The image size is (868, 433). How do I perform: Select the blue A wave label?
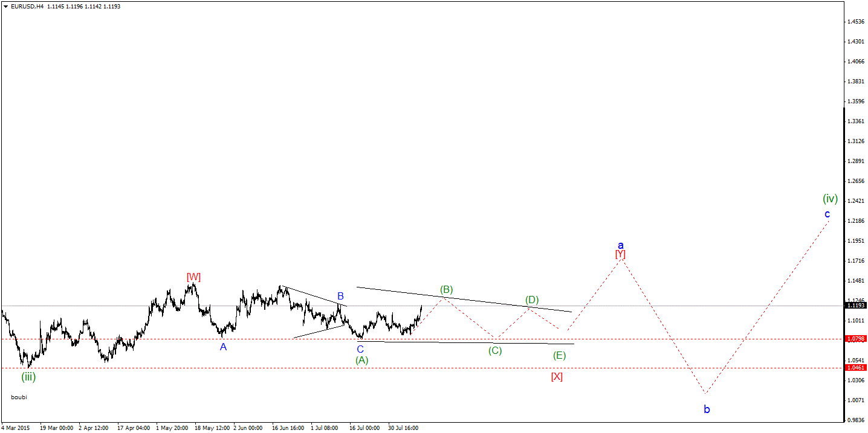[223, 347]
